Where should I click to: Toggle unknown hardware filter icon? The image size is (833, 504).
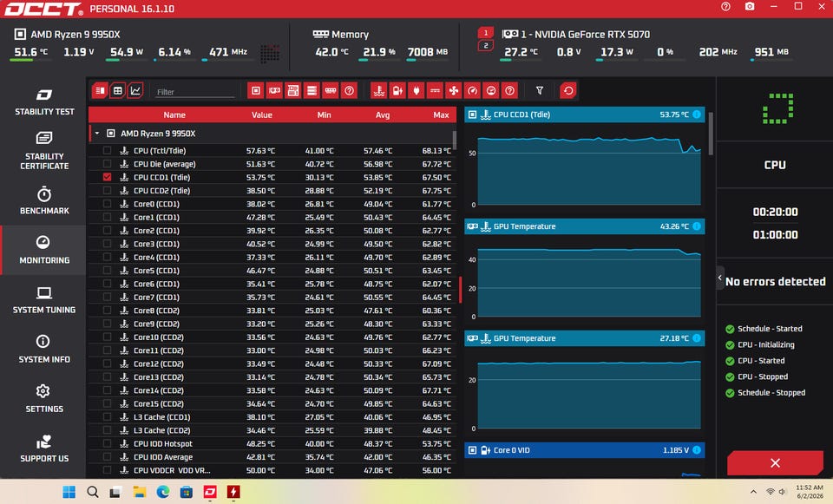[x=349, y=91]
